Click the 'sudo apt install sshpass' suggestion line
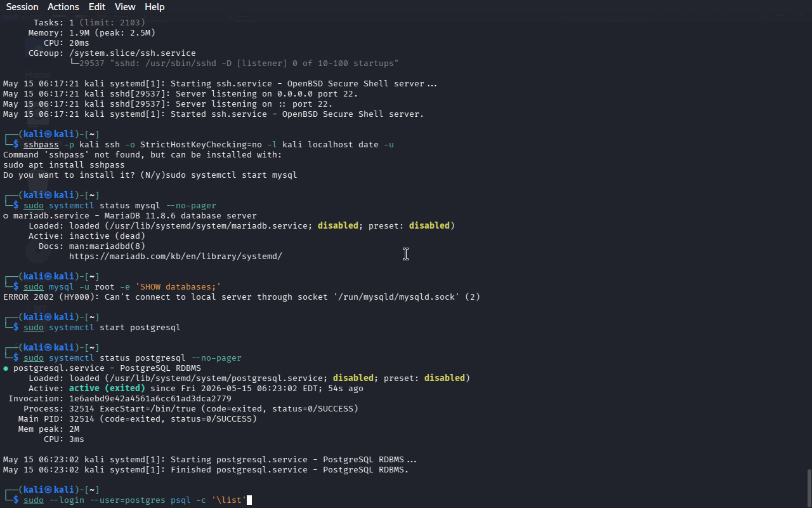The width and height of the screenshot is (812, 508). click(x=64, y=165)
